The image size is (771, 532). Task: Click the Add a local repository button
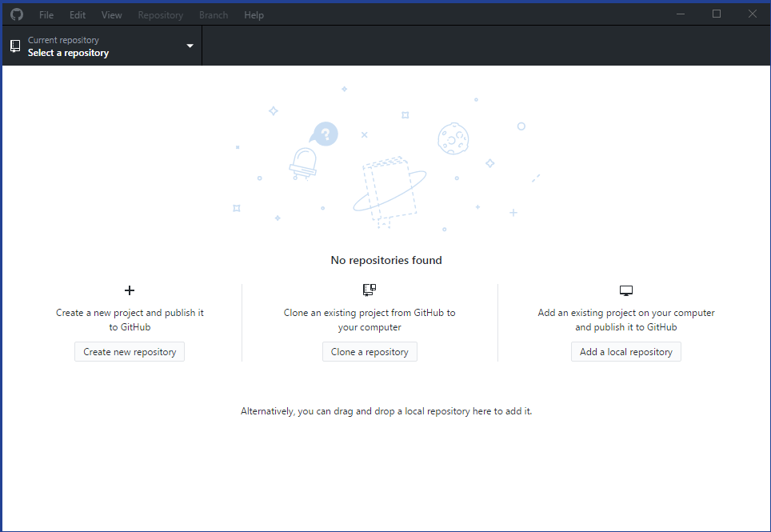pyautogui.click(x=626, y=352)
